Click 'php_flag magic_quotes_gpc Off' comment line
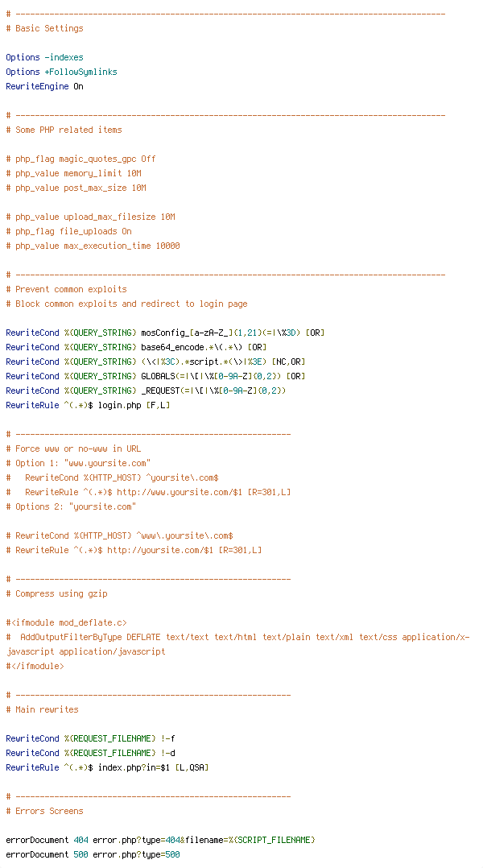The image size is (483, 868). click(x=80, y=159)
